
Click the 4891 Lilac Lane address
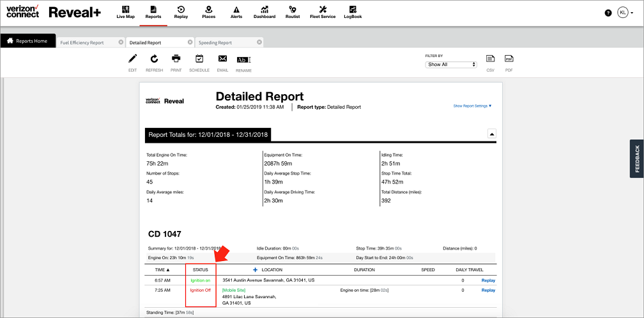click(x=249, y=299)
